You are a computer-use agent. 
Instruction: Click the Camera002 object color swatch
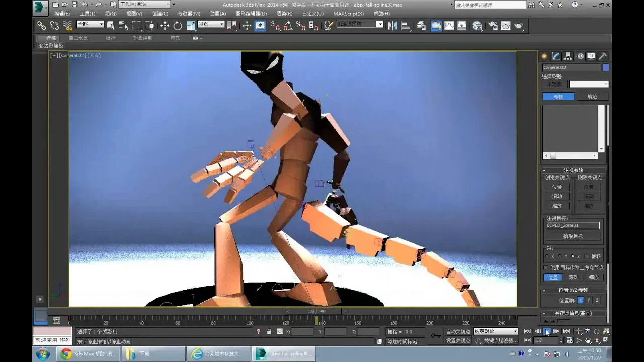(606, 67)
